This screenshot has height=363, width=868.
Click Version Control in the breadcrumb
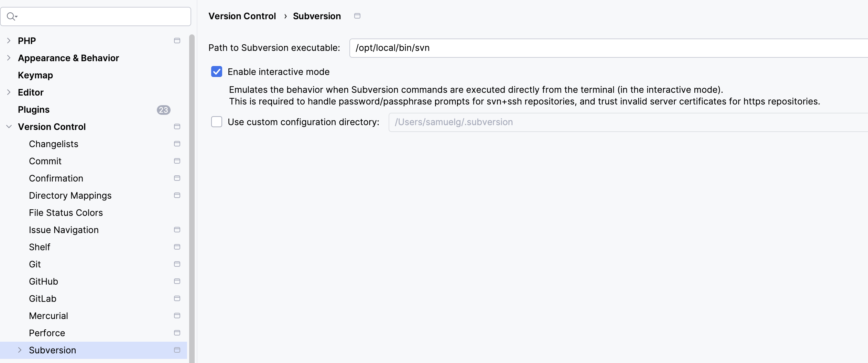pyautogui.click(x=242, y=16)
